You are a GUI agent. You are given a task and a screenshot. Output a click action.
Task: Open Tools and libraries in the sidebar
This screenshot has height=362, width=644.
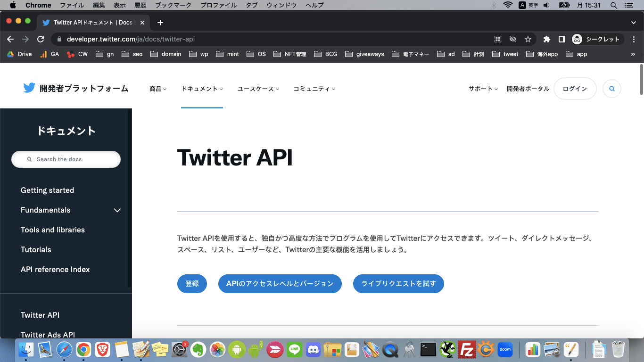click(53, 230)
